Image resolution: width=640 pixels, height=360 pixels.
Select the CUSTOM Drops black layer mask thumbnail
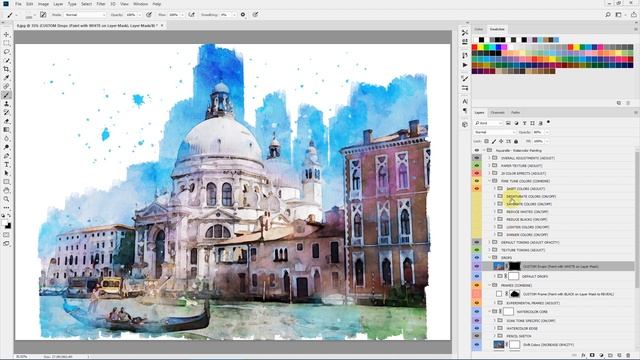click(514, 267)
